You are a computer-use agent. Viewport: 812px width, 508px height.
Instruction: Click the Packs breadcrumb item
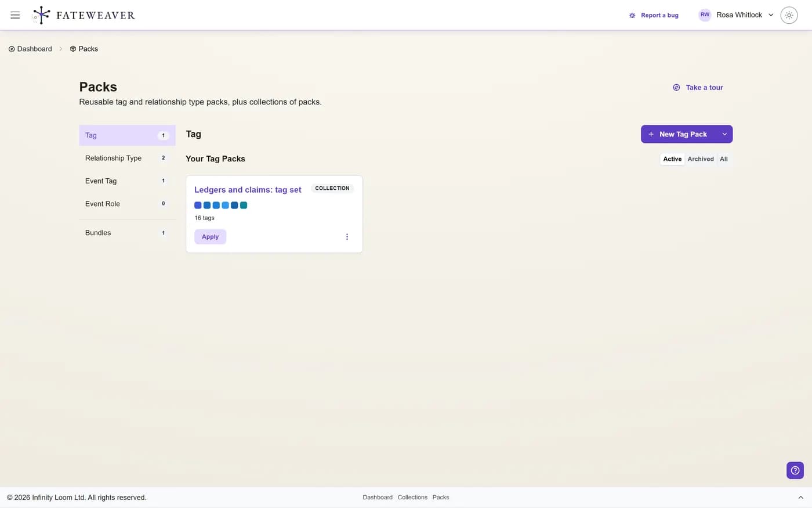[x=84, y=49]
